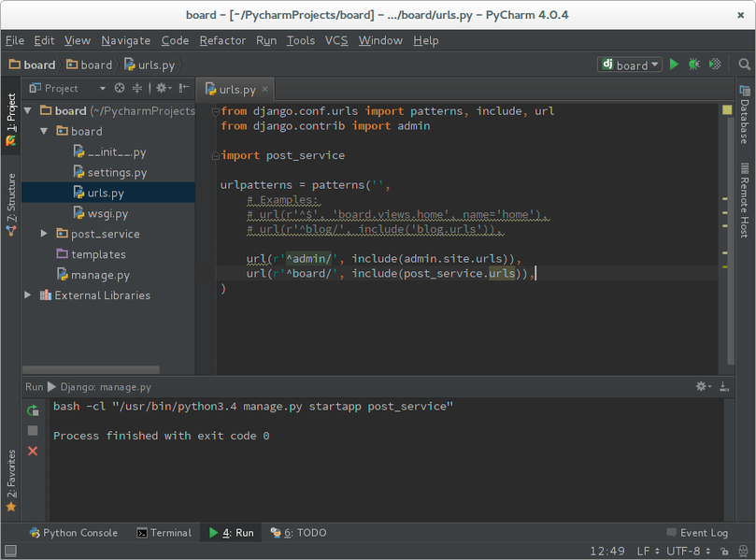Open the inspector hat icon in status bar
This screenshot has height=560, width=756.
(x=743, y=551)
